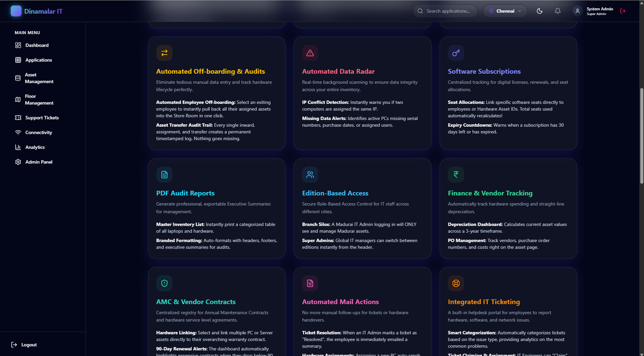This screenshot has height=356, width=644.
Task: Click the 'Master Inventory List:' text
Action: [x=180, y=224]
